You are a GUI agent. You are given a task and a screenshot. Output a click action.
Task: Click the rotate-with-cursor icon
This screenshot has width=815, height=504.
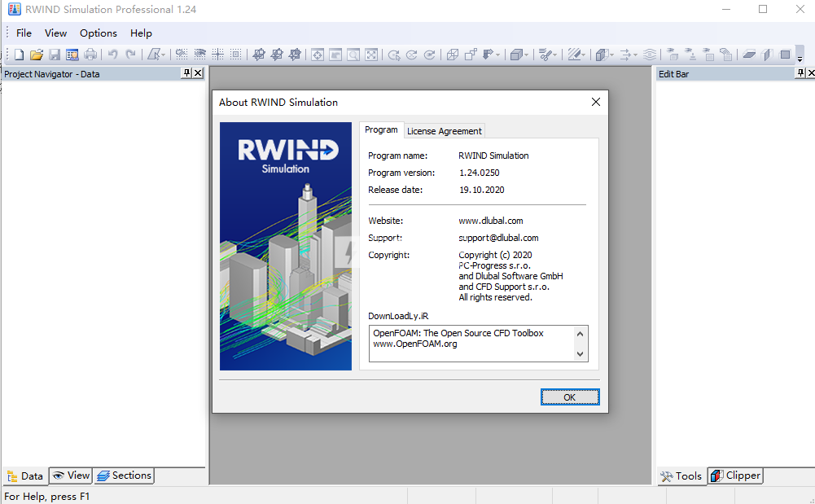click(394, 55)
